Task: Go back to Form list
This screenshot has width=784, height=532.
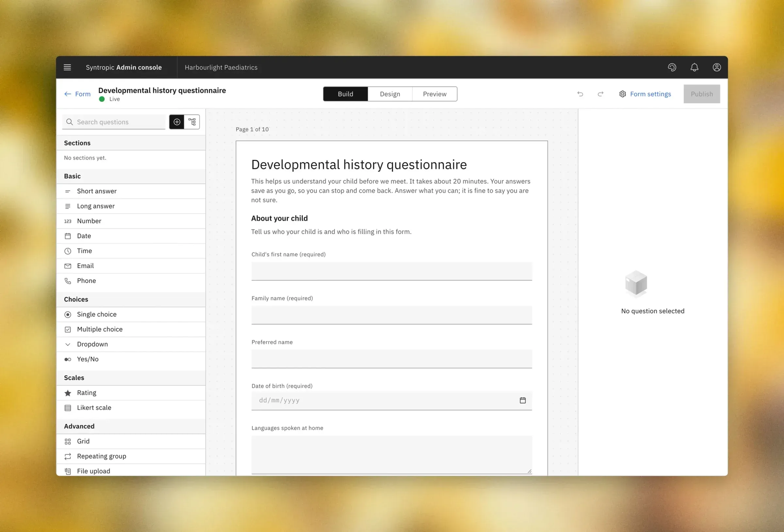Action: point(77,94)
